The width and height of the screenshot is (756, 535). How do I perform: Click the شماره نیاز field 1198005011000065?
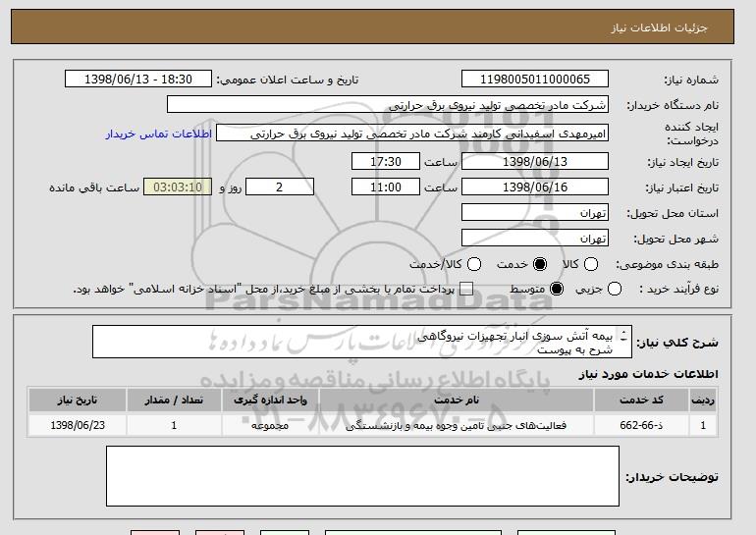click(x=535, y=80)
